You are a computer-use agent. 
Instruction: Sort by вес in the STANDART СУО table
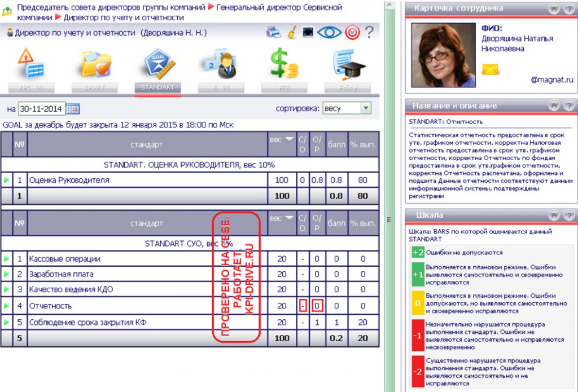[x=282, y=218]
